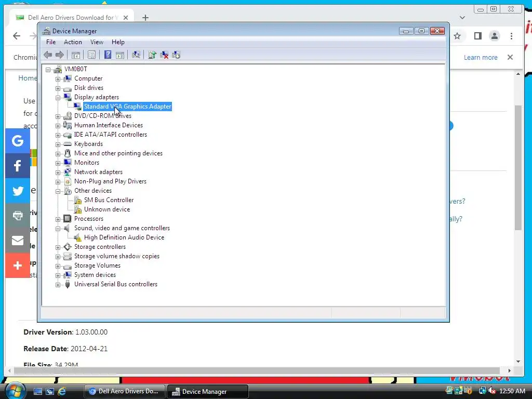The height and width of the screenshot is (399, 532).
Task: Click Update Driver Software toolbar icon
Action: 152,55
